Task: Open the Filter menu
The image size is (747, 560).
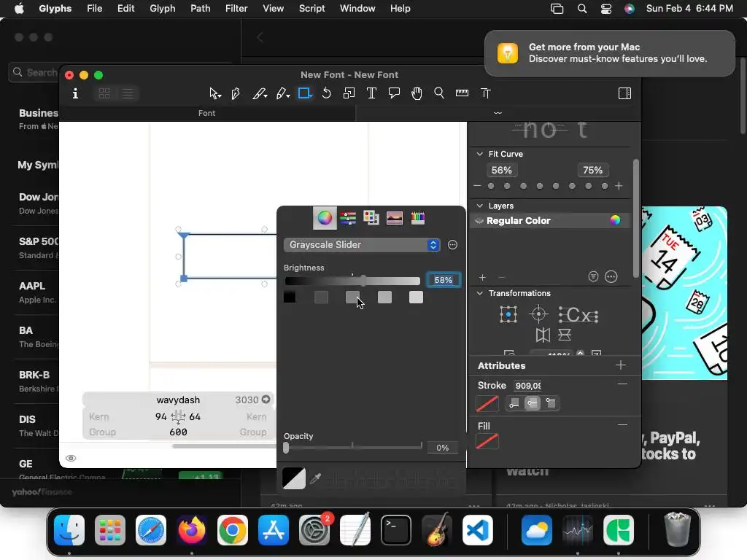Action: point(236,9)
